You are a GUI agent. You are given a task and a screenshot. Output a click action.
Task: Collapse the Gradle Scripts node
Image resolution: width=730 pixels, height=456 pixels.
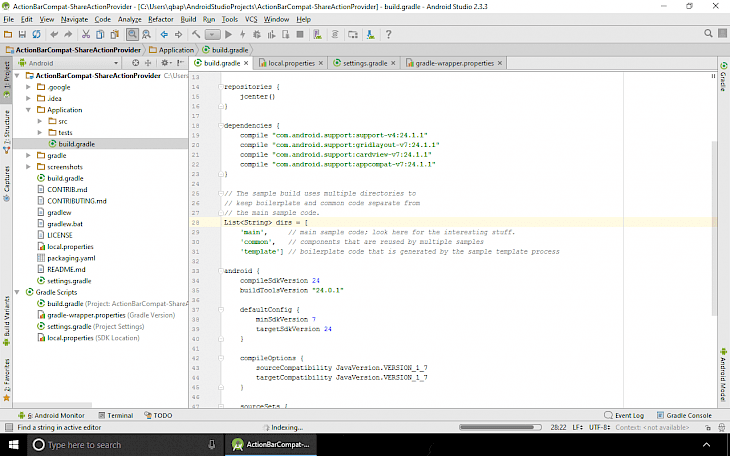point(17,292)
